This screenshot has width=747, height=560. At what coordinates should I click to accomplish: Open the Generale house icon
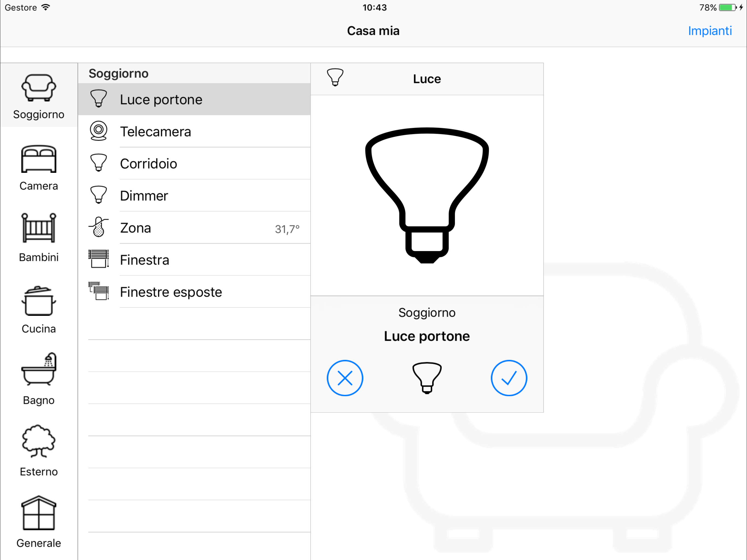[39, 513]
